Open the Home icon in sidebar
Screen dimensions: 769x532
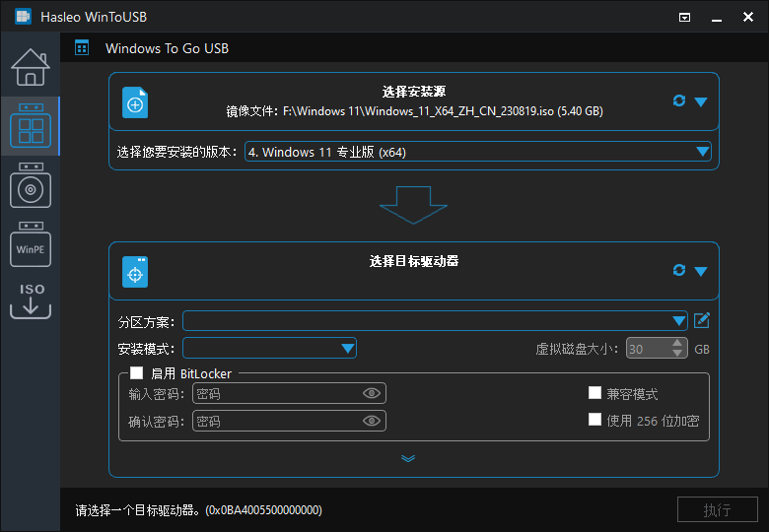[x=30, y=67]
